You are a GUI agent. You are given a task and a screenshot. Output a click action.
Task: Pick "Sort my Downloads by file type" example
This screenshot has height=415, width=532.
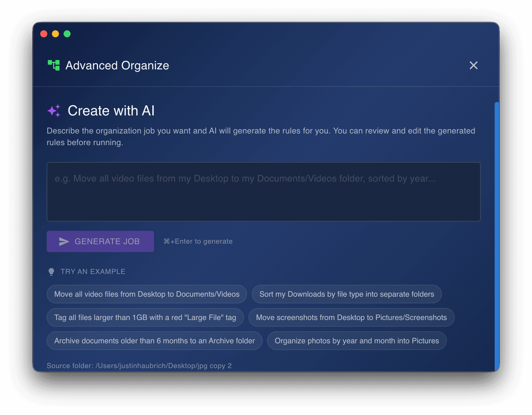click(346, 294)
